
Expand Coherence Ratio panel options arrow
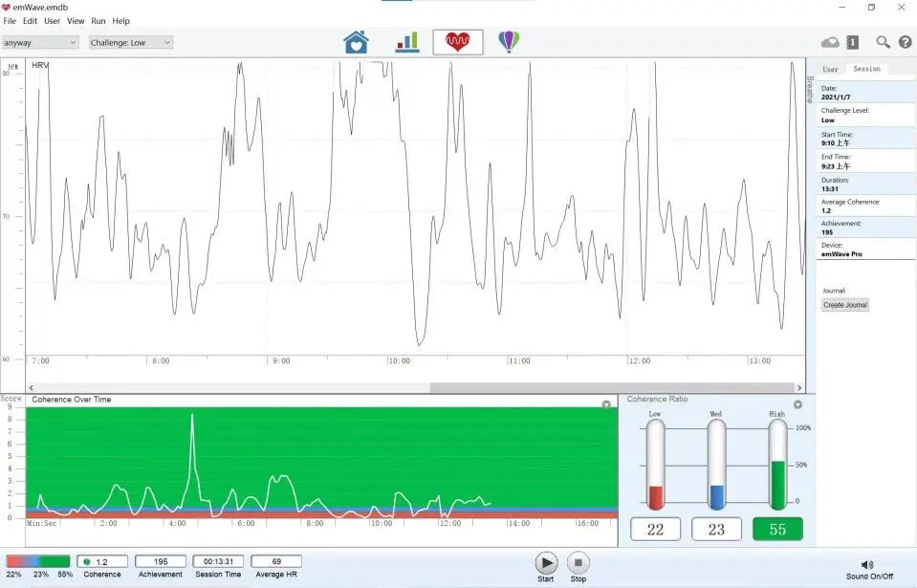click(797, 404)
